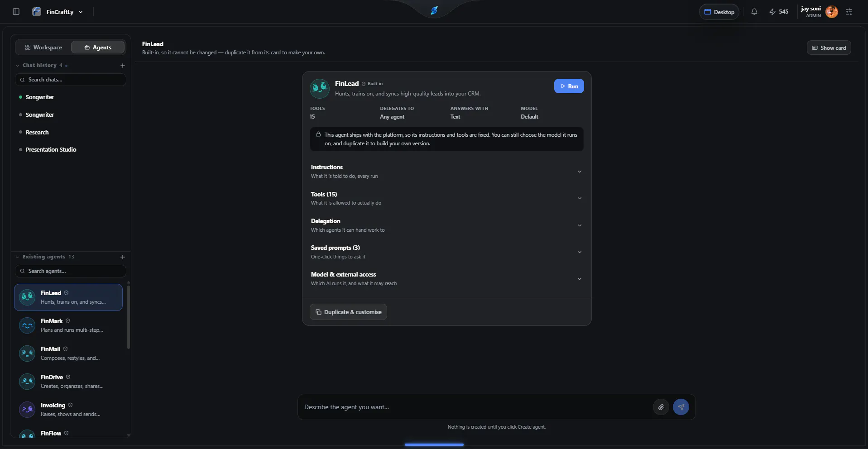
Task: Click the FinCraftly workspace logo
Action: click(37, 12)
